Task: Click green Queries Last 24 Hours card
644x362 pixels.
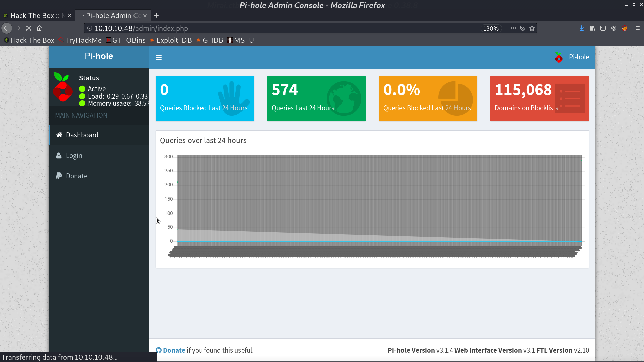Action: click(x=316, y=99)
